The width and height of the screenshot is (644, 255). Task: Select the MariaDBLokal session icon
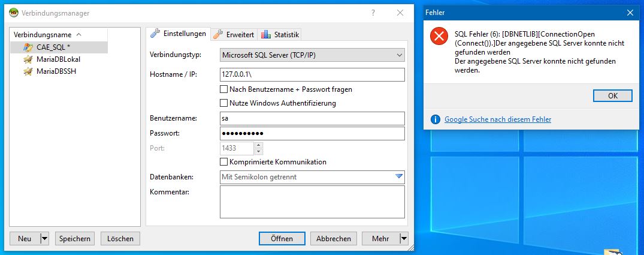point(28,59)
